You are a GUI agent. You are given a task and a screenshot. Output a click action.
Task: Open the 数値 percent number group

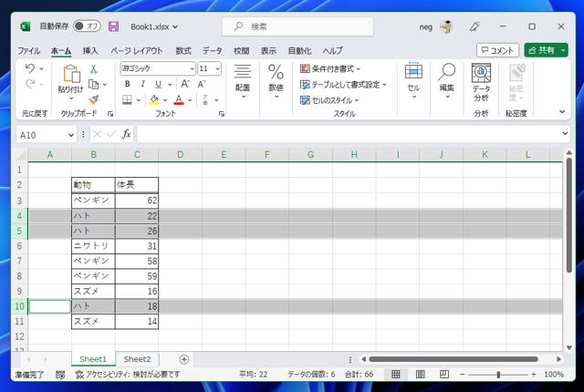276,82
